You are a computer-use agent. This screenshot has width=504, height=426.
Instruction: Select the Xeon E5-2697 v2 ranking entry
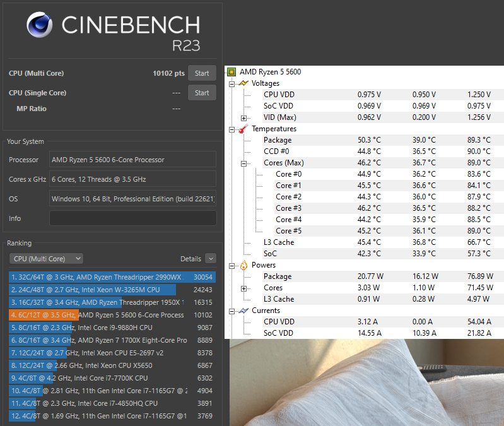[x=112, y=353]
